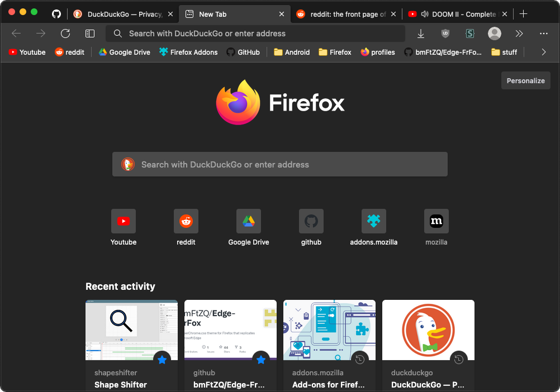The height and width of the screenshot is (392, 560).
Task: Expand the Firefox bookmarks folder
Action: tap(335, 52)
